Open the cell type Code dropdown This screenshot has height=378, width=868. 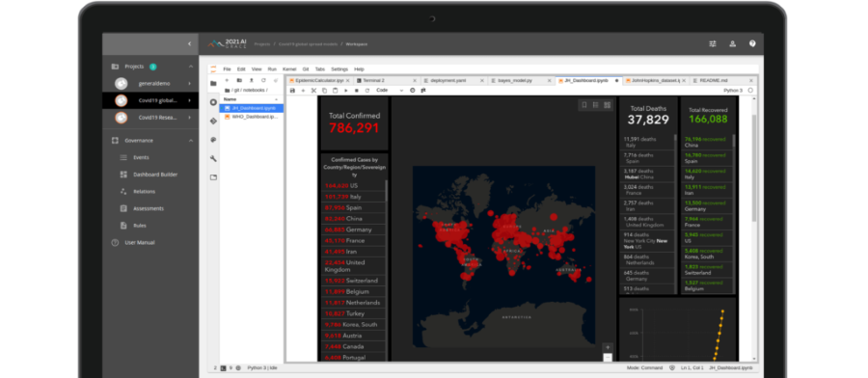pos(391,91)
